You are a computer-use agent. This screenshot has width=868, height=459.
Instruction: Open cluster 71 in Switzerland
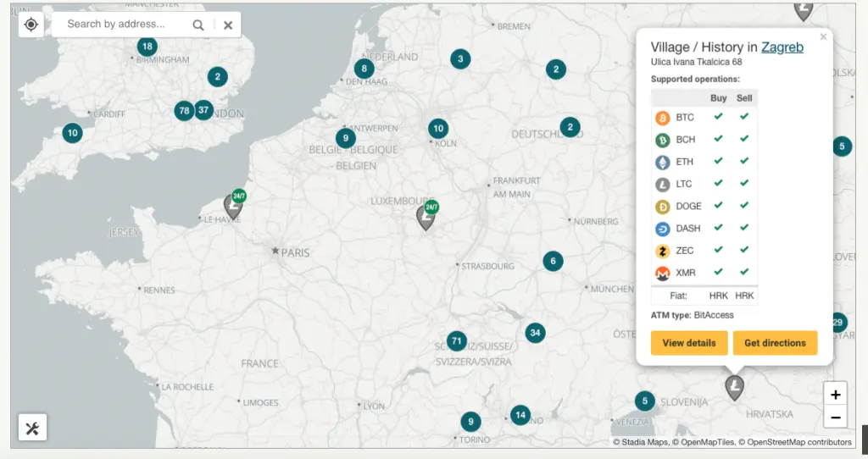pos(457,340)
